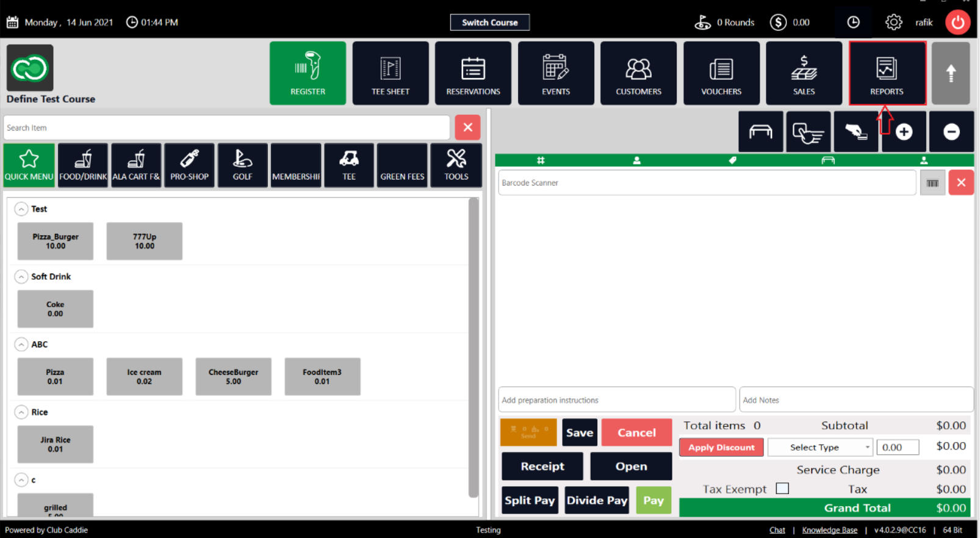Click the table icon button
Image resolution: width=980 pixels, height=538 pixels.
[x=760, y=131]
